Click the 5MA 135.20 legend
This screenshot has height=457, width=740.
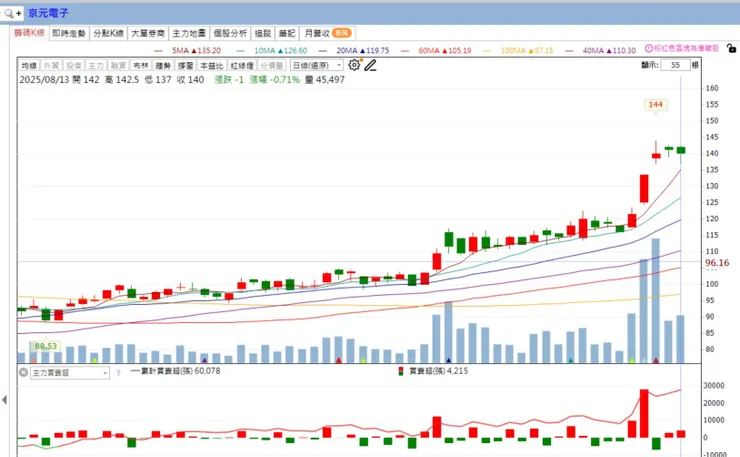(x=187, y=50)
